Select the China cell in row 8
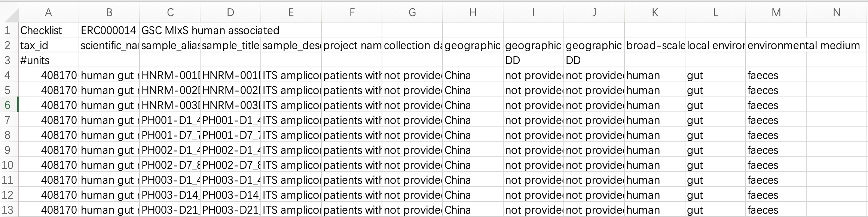868x217 pixels. [473, 135]
